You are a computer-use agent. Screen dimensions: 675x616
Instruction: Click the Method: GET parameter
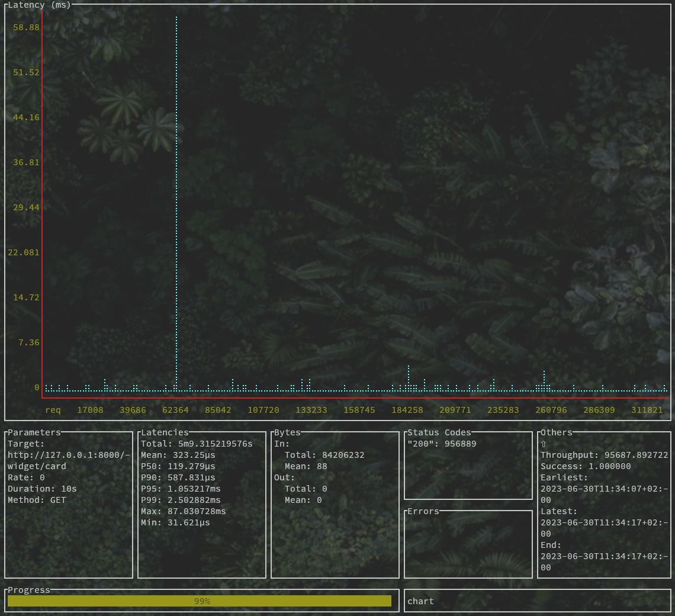point(37,500)
